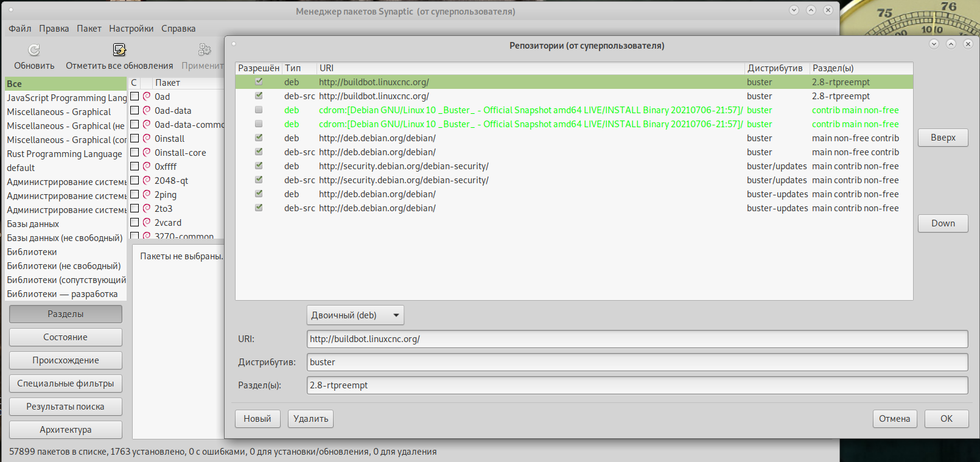
Task: Select the default section in sidebar
Action: (x=66, y=168)
